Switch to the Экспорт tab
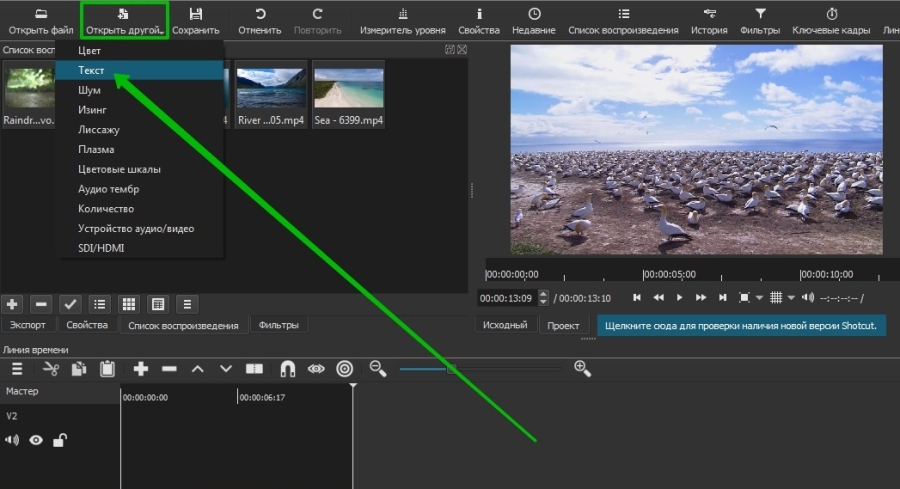This screenshot has height=489, width=900. (x=28, y=325)
